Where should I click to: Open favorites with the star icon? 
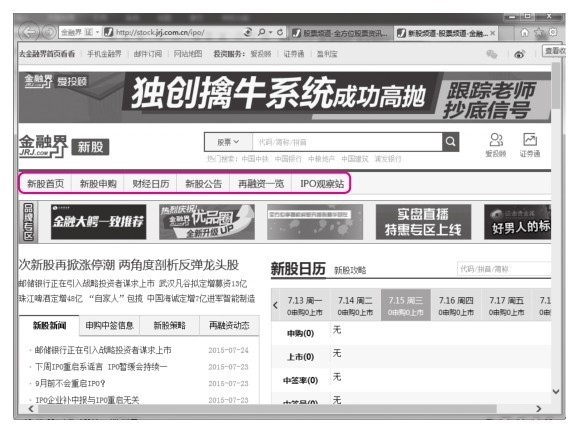(x=539, y=32)
